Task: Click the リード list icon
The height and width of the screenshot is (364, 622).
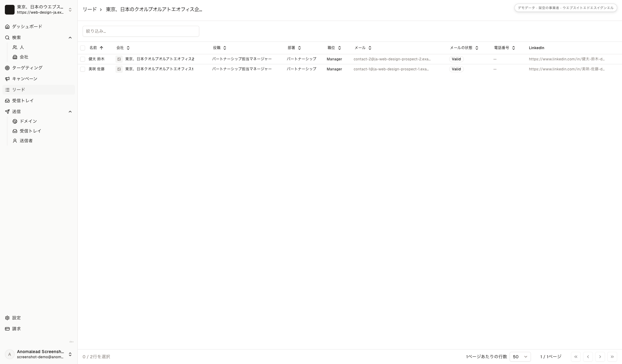Action: coord(7,90)
